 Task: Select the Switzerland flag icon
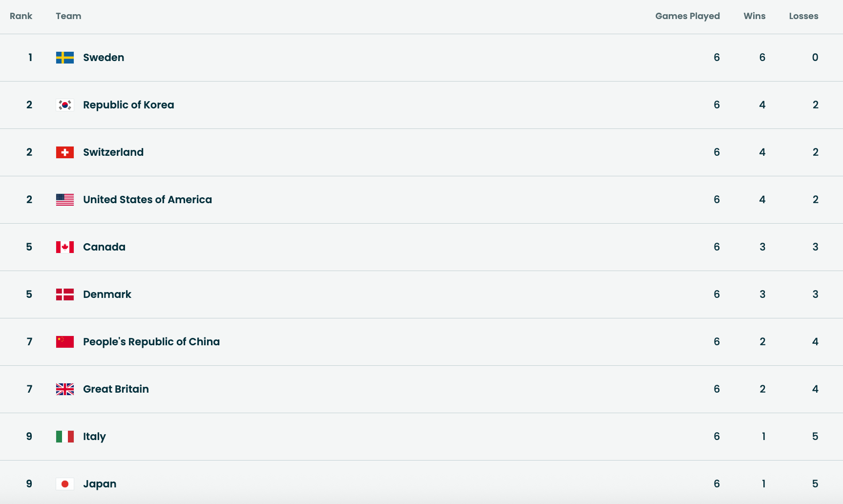pyautogui.click(x=65, y=152)
